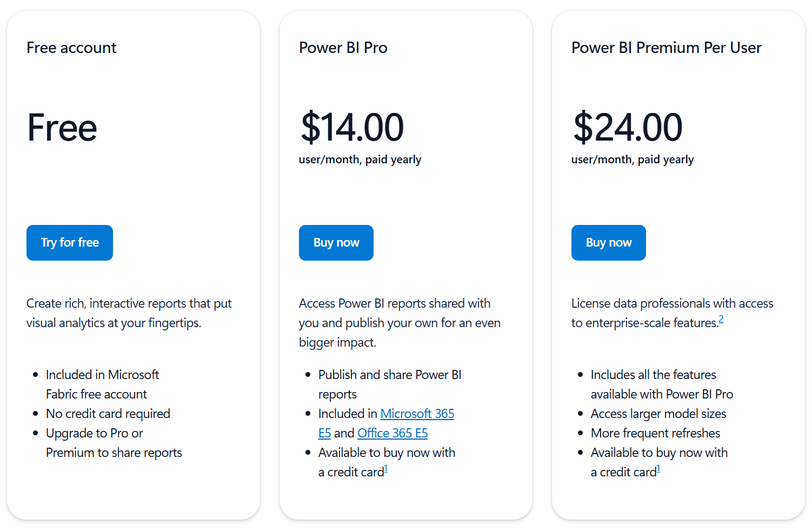The image size is (812, 531).
Task: Click the Free account heading
Action: [71, 48]
